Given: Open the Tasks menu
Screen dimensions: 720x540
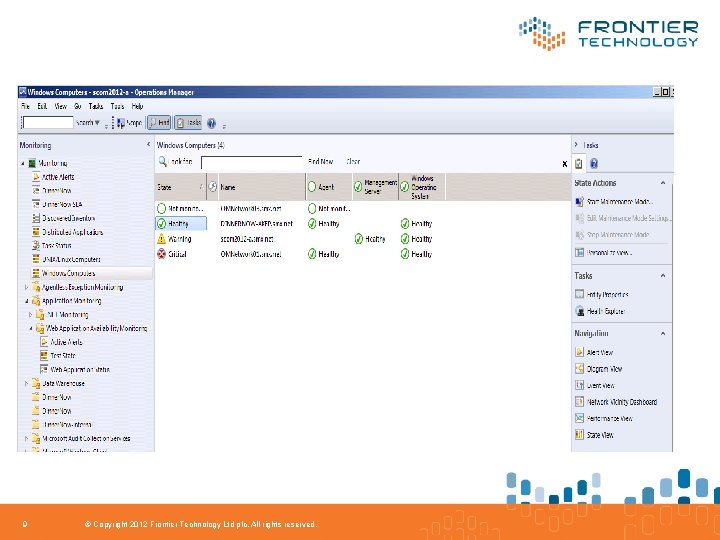Looking at the screenshot, I should point(96,106).
